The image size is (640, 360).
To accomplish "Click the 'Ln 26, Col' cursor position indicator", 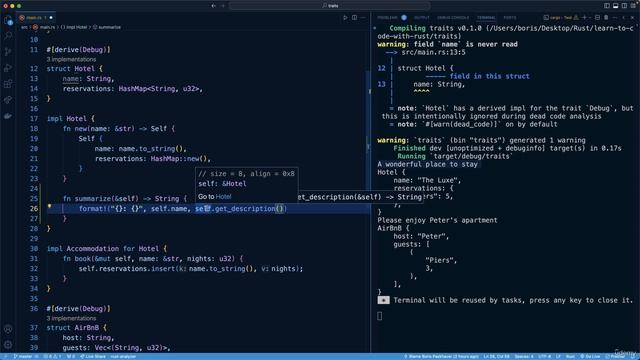I will 496,357.
